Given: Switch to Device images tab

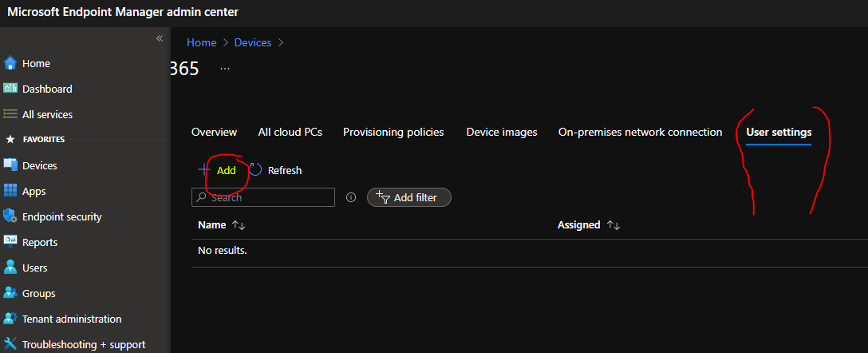Looking at the screenshot, I should click(502, 132).
